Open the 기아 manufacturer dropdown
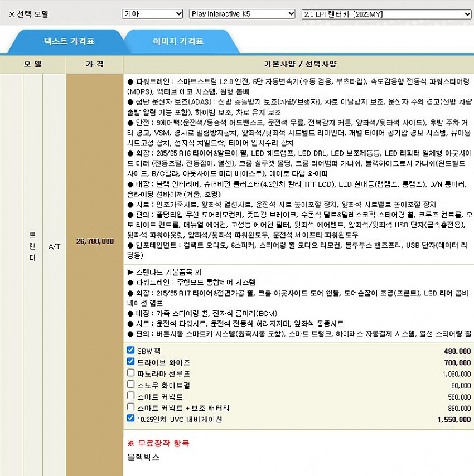Image resolution: width=474 pixels, height=476 pixels. (152, 13)
